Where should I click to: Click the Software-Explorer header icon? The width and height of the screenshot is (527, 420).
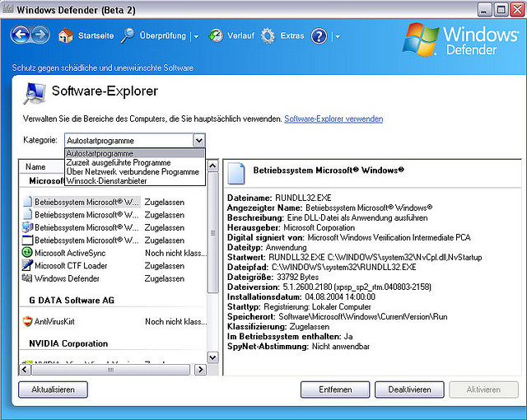click(x=35, y=93)
